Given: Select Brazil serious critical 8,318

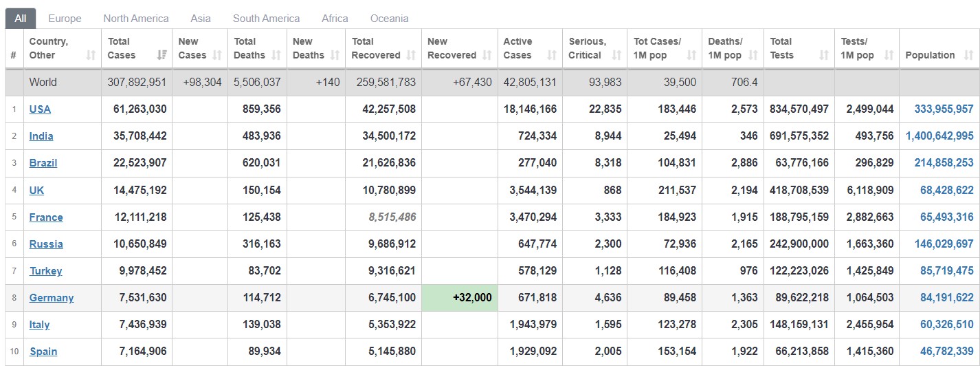Looking at the screenshot, I should click(x=608, y=163).
